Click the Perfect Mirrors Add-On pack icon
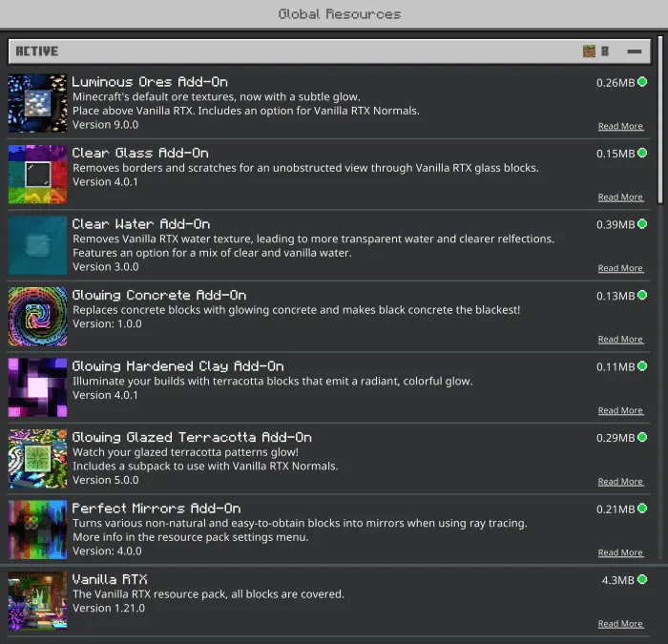This screenshot has width=668, height=644. [37, 530]
